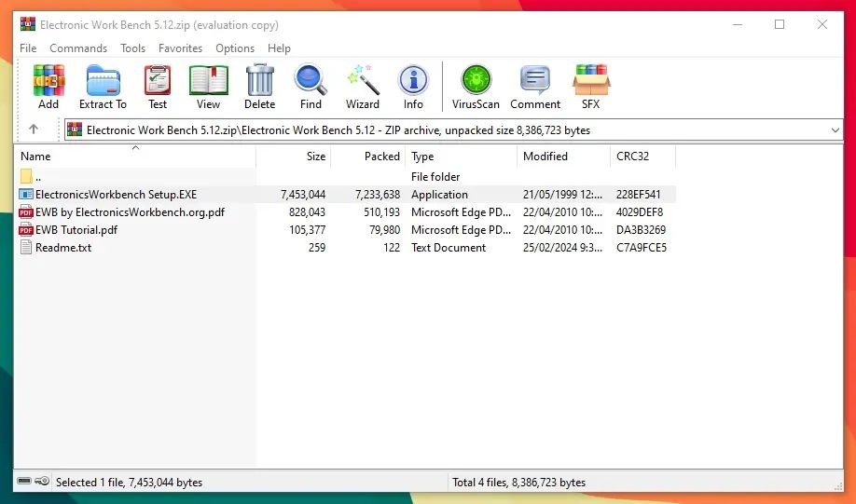Show archive Info icon

(x=413, y=80)
